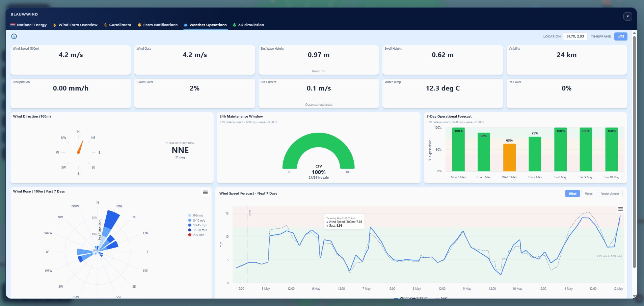
Task: Select the Wind forecast button
Action: 572,194
